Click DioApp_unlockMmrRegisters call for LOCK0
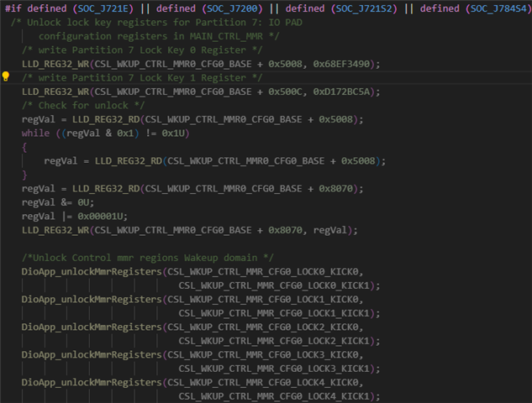The width and height of the screenshot is (532, 403). tap(92, 272)
